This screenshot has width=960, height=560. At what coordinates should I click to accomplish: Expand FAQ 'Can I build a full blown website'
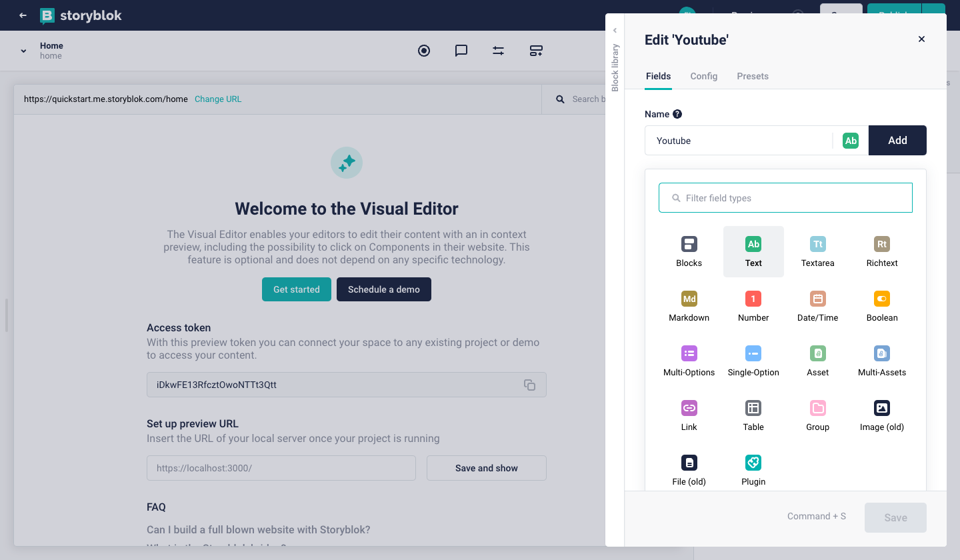tap(258, 530)
